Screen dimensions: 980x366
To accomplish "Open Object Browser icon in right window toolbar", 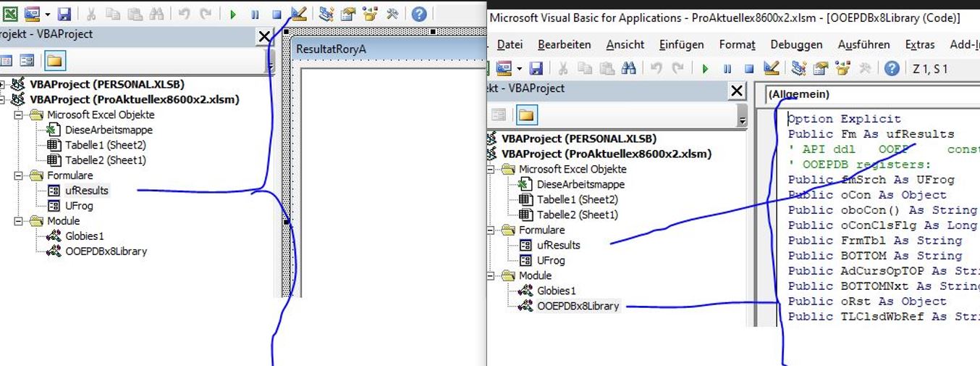I will pyautogui.click(x=844, y=69).
